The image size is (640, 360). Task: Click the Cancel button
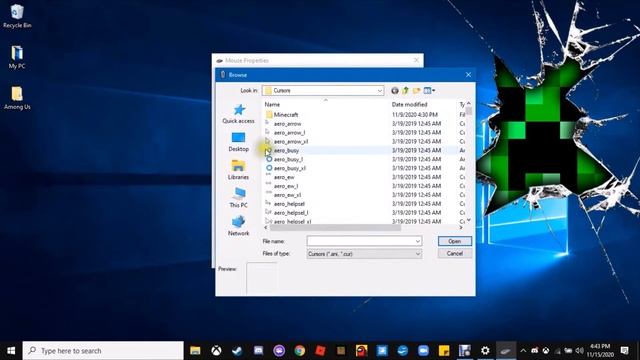455,253
